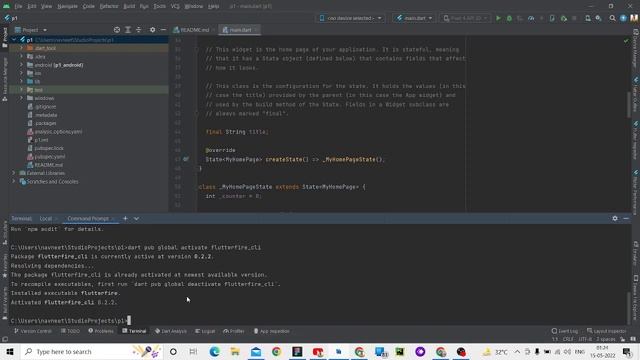Open the Pixel emulator selection dropdown
This screenshot has height=360, width=640.
(465, 18)
